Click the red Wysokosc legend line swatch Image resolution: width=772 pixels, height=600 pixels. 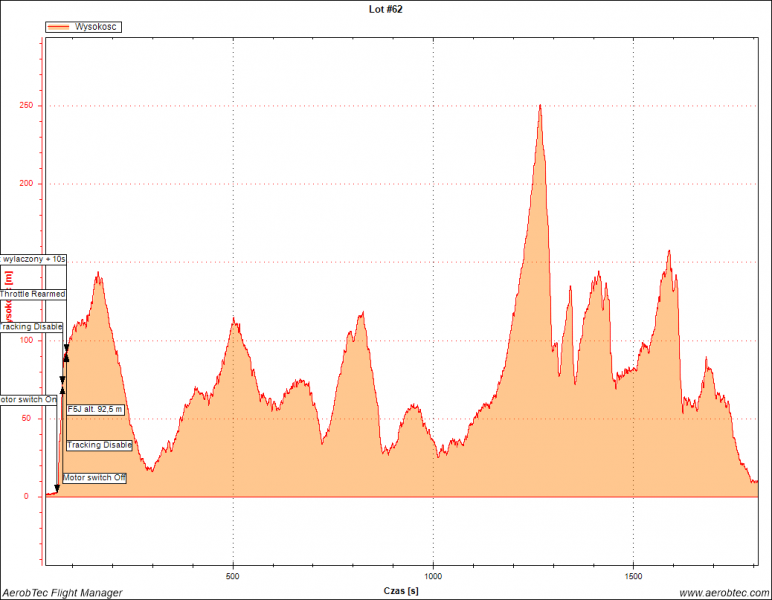[59, 27]
